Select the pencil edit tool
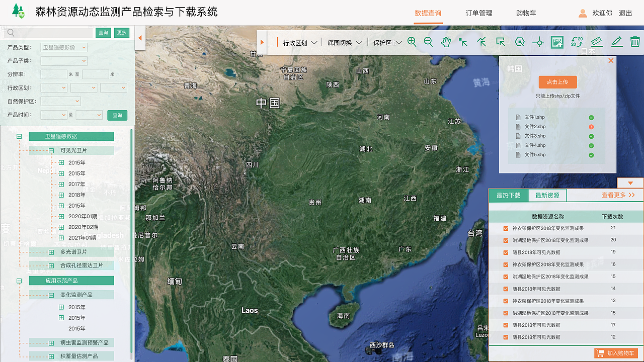 [x=617, y=42]
